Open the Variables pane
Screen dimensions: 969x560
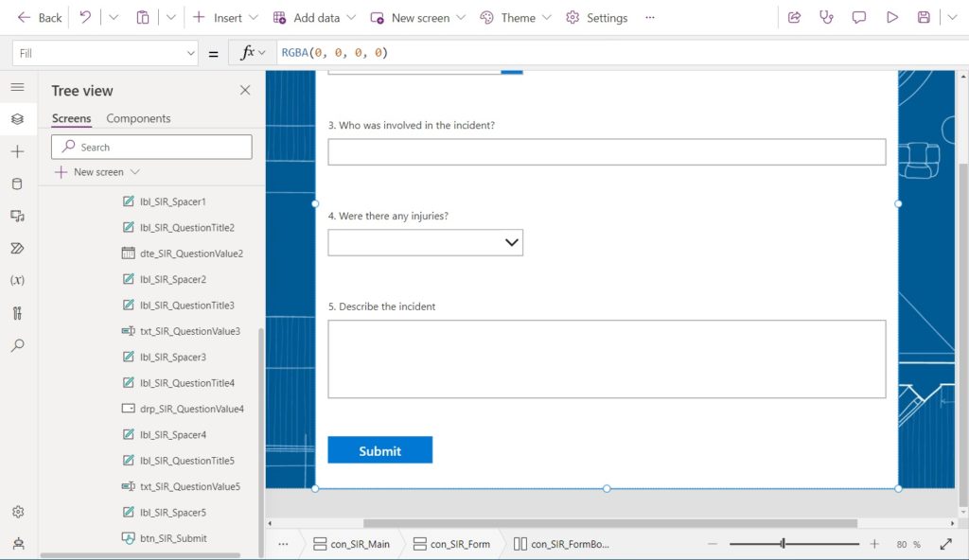pos(18,280)
